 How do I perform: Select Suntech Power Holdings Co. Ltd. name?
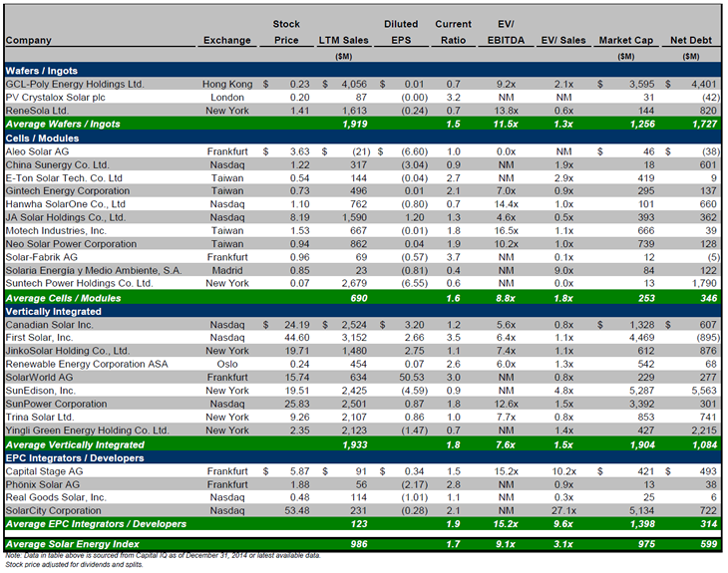click(79, 283)
